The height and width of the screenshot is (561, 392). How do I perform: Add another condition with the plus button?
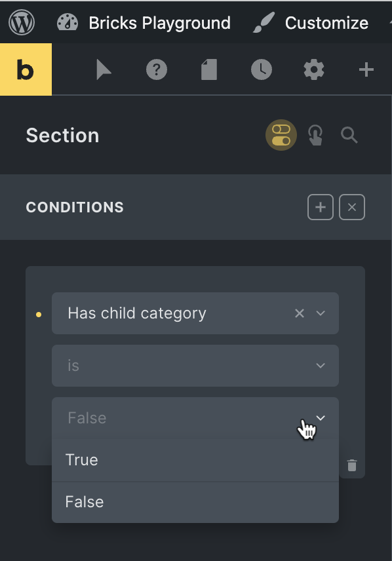tap(321, 207)
